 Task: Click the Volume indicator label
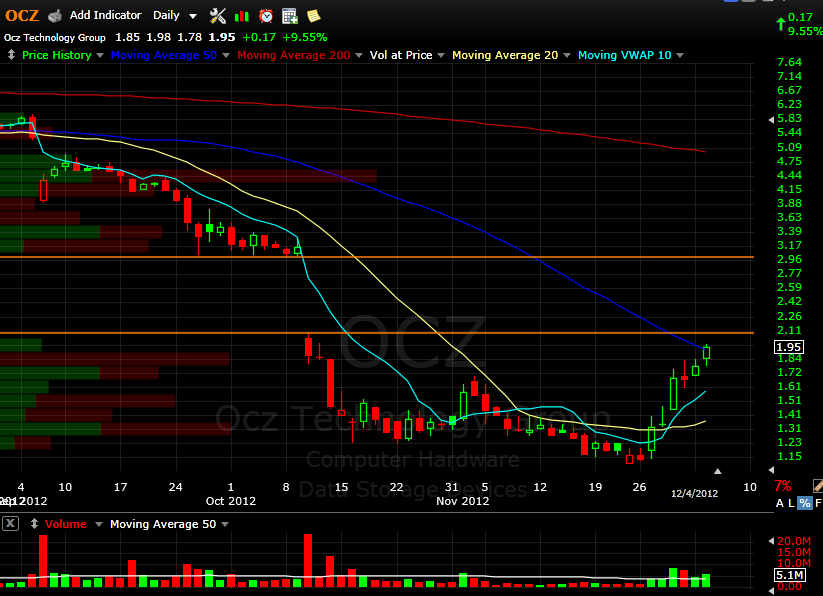66,524
